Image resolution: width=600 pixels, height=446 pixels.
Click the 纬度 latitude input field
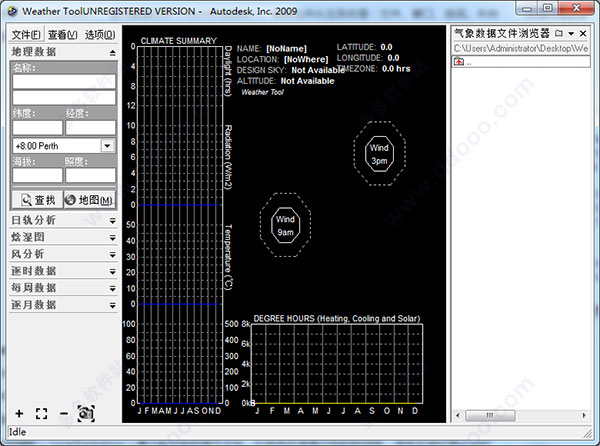pos(38,127)
